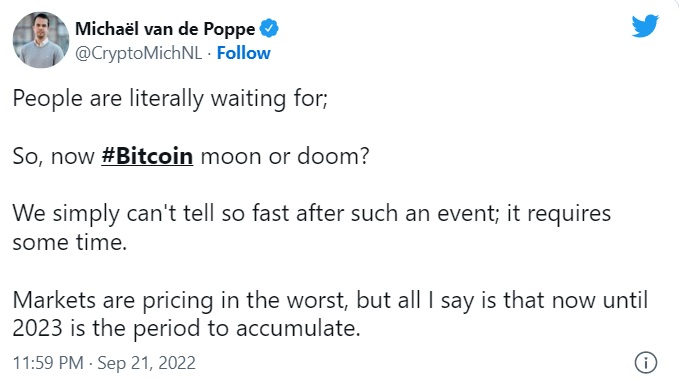Screen dimensions: 679x380
Task: Open the @CryptoMichNL handle
Action: pyautogui.click(x=139, y=53)
